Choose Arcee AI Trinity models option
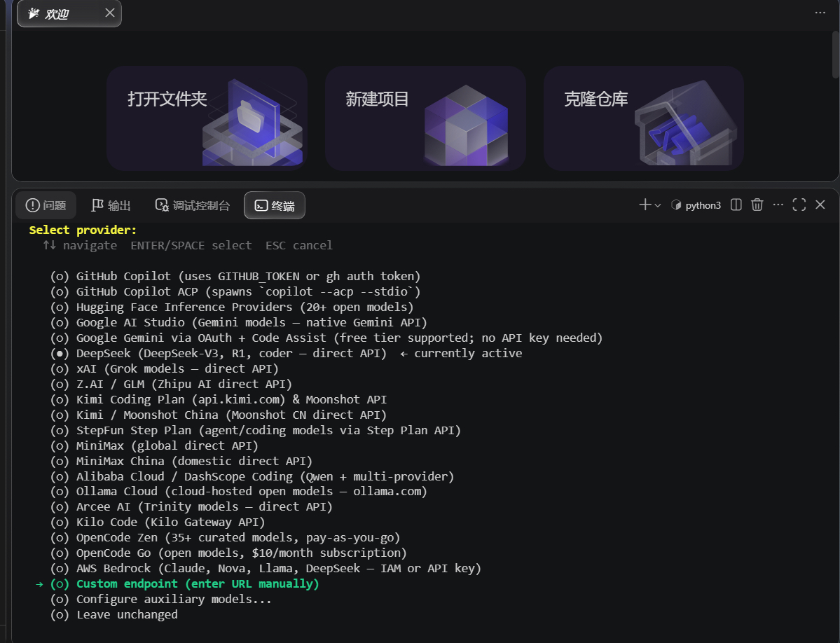This screenshot has height=643, width=840. click(191, 507)
